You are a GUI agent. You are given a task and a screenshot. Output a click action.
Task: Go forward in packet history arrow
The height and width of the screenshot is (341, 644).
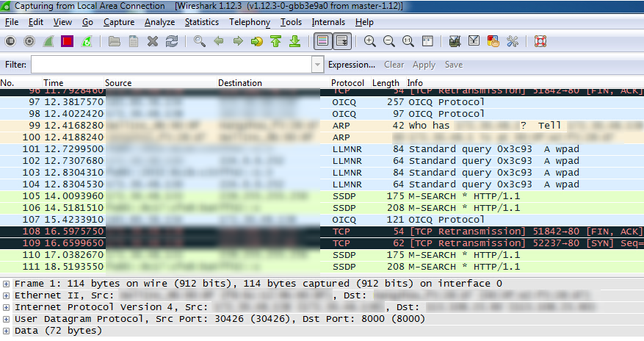[238, 41]
